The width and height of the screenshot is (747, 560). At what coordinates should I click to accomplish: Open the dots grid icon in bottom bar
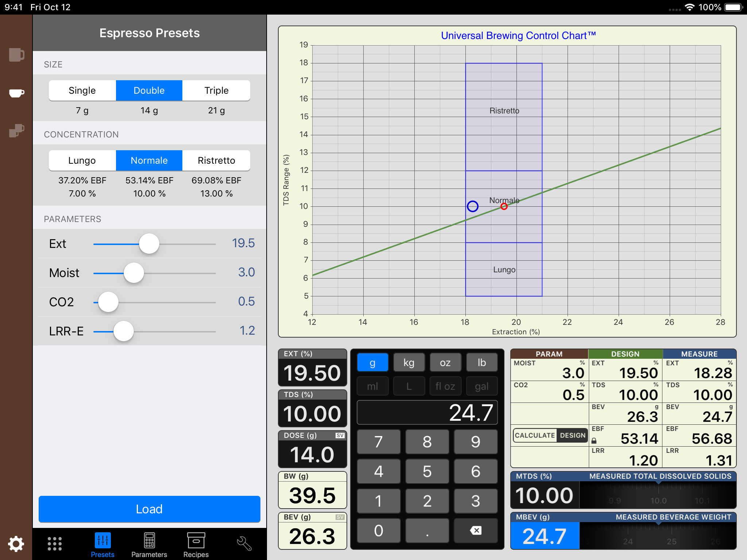(55, 544)
